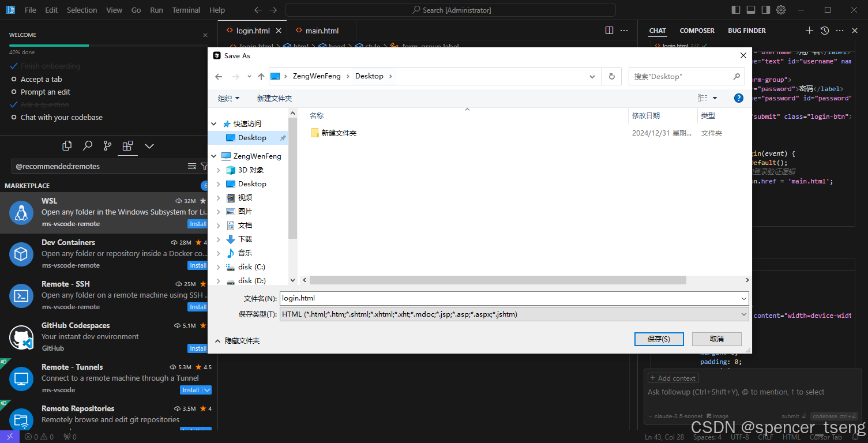Image resolution: width=868 pixels, height=443 pixels.
Task: Click the 新建文件夹 toolbar button
Action: [275, 99]
